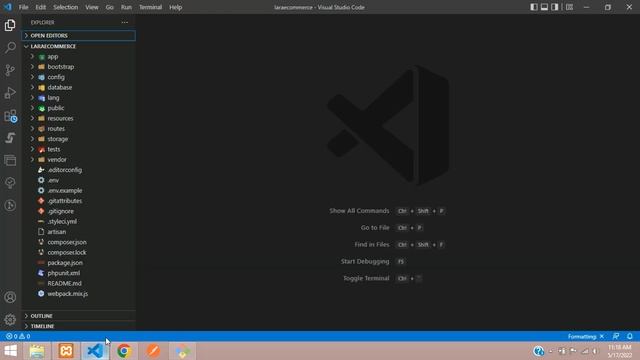Open the composer.lock file
Screen dimensions: 640x360
(x=78, y=252)
